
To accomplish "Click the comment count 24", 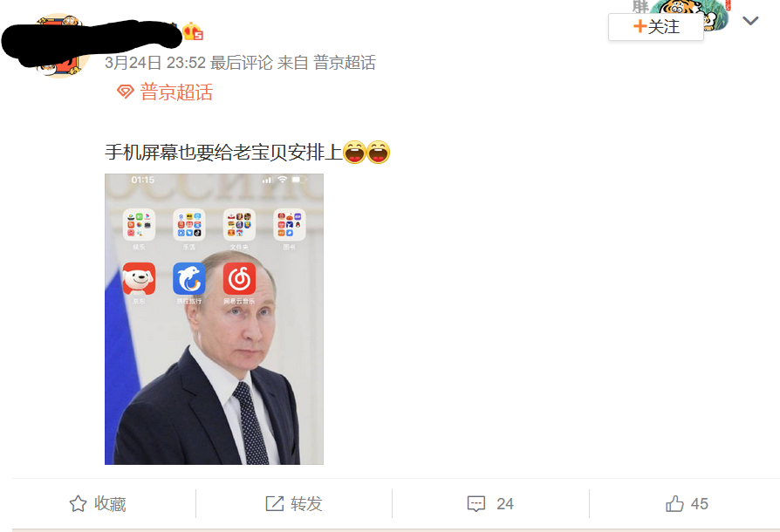I will point(505,504).
